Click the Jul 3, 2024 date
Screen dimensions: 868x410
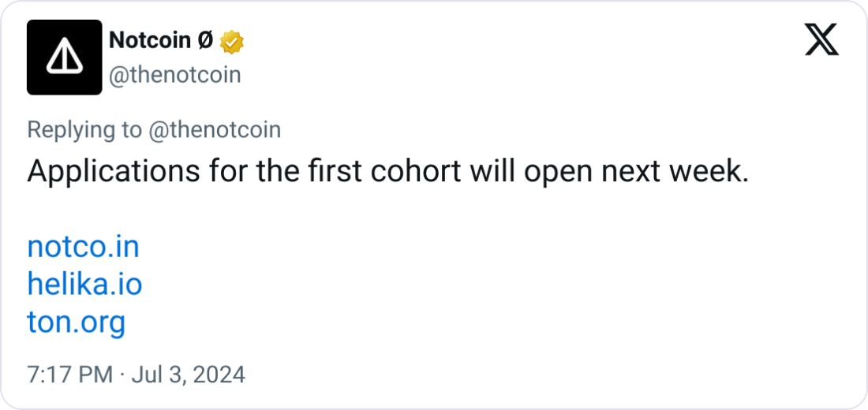(189, 375)
